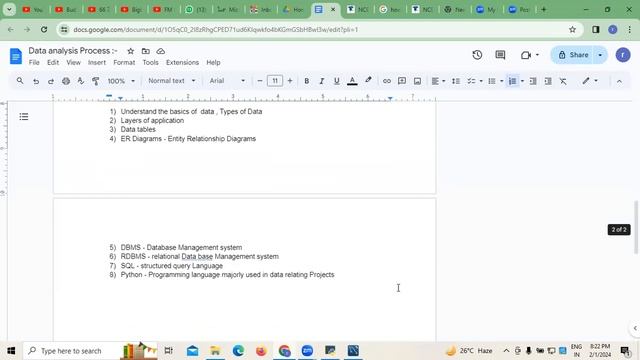Decrease the indent
This screenshot has width=640, height=360.
point(533,81)
